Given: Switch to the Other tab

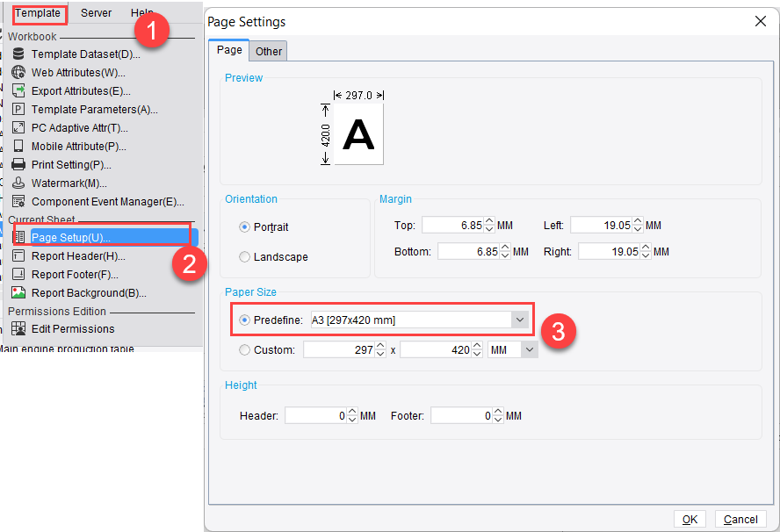Looking at the screenshot, I should pos(268,51).
